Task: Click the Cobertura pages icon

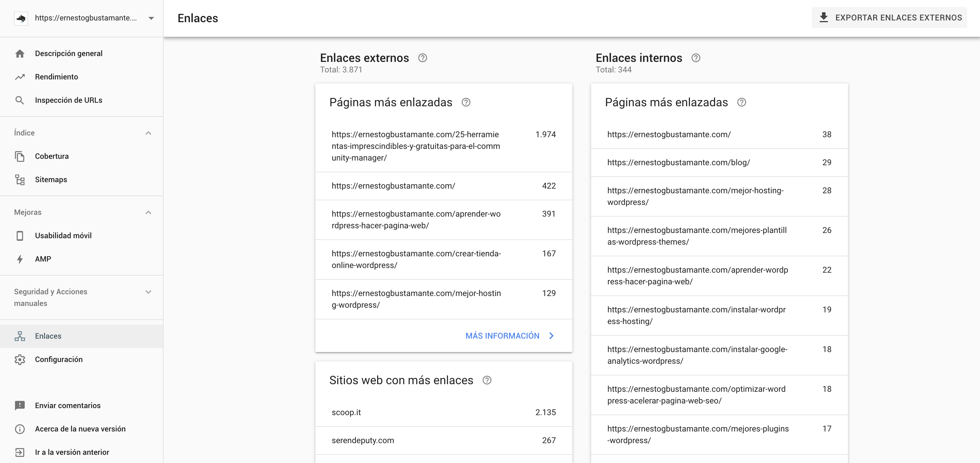Action: [x=20, y=156]
